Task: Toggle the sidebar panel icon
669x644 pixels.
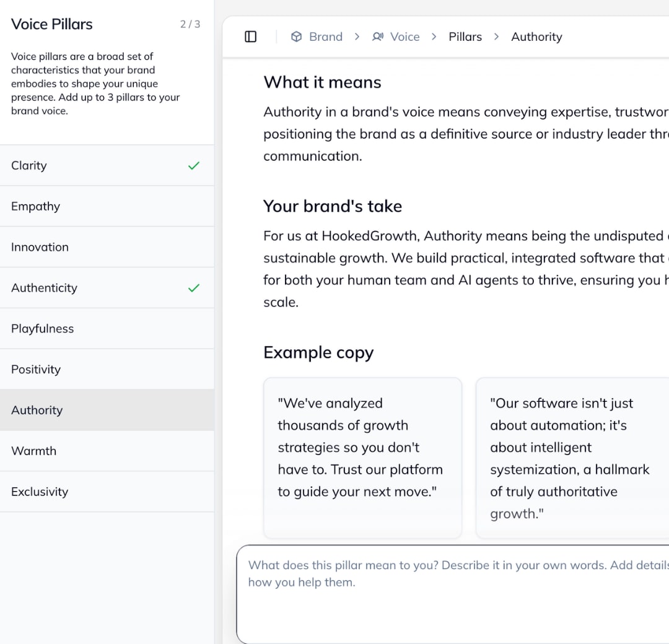Action: pyautogui.click(x=251, y=37)
